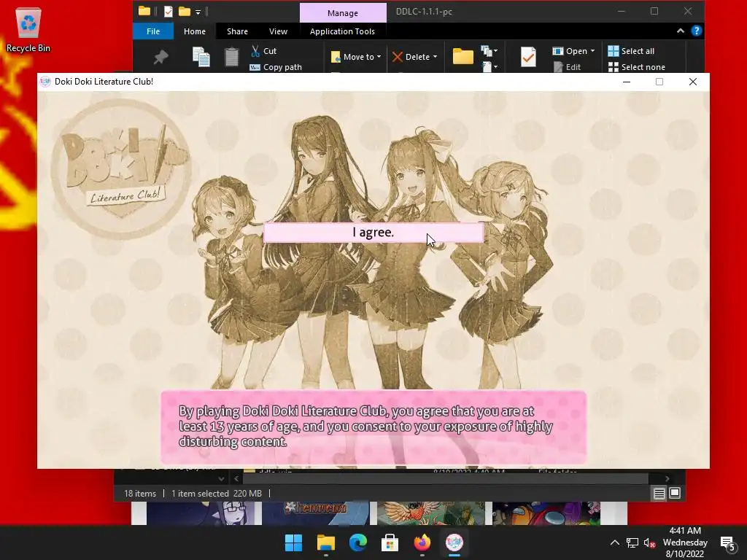This screenshot has width=747, height=560.
Task: Click the Doki Doki window title icon
Action: tap(45, 82)
